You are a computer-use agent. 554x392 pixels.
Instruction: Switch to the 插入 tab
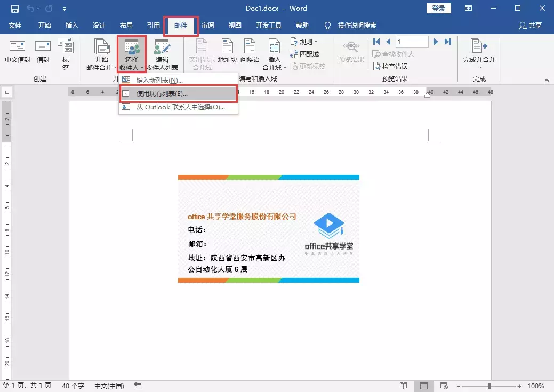[72, 26]
